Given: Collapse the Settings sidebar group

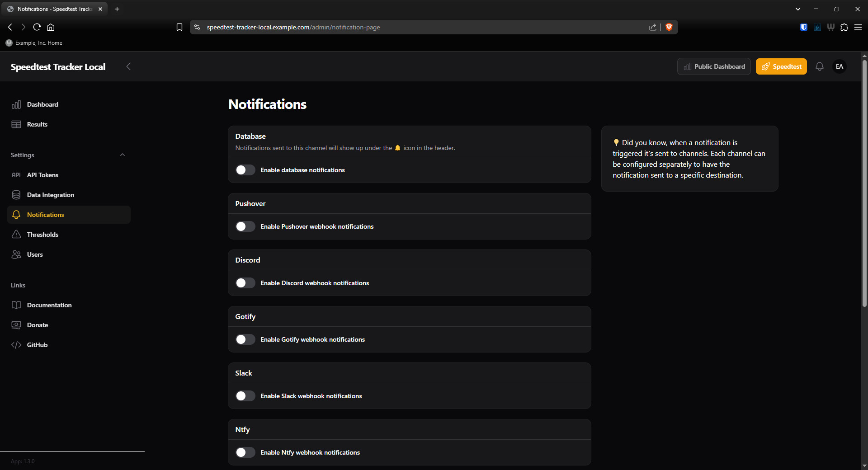Looking at the screenshot, I should pyautogui.click(x=122, y=155).
